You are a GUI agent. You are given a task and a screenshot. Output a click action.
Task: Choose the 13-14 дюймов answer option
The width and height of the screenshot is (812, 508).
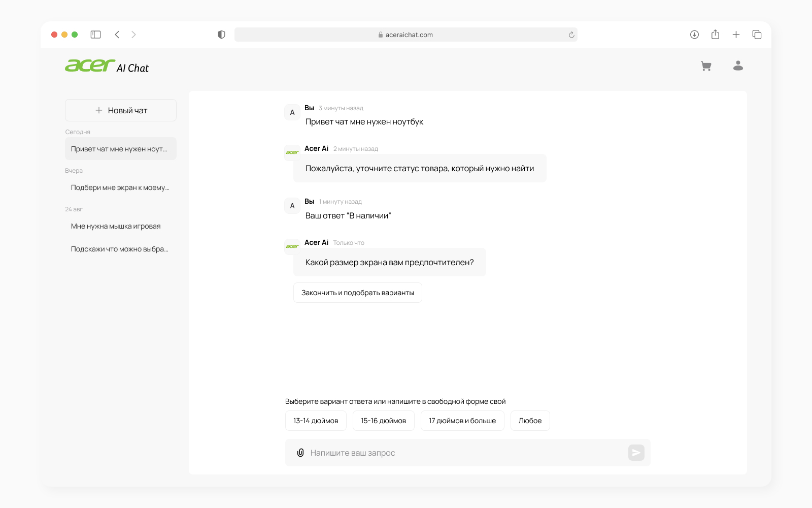tap(316, 421)
